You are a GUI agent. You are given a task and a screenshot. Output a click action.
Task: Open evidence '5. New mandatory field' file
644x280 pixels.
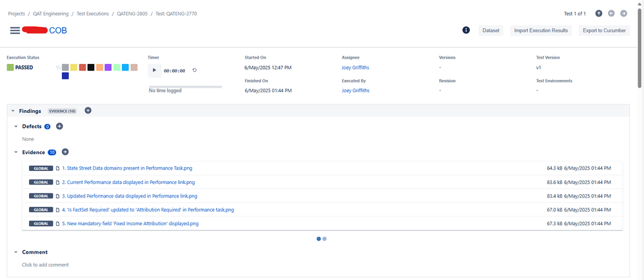point(131,224)
